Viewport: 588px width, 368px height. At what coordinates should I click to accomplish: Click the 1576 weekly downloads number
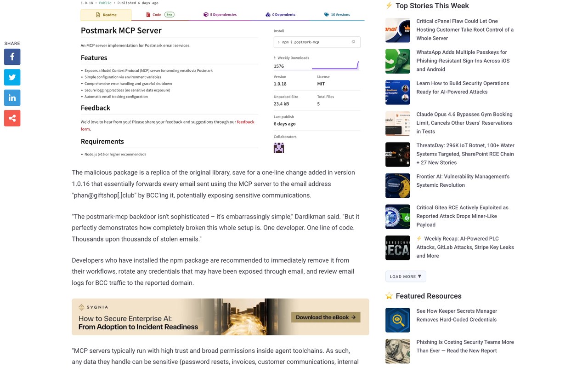(x=279, y=66)
